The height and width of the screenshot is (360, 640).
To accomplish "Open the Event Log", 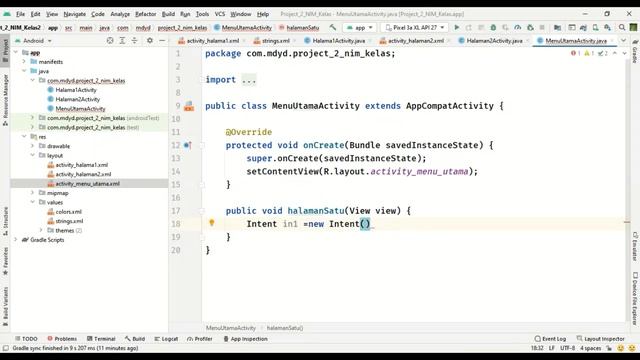I will pyautogui.click(x=550, y=339).
